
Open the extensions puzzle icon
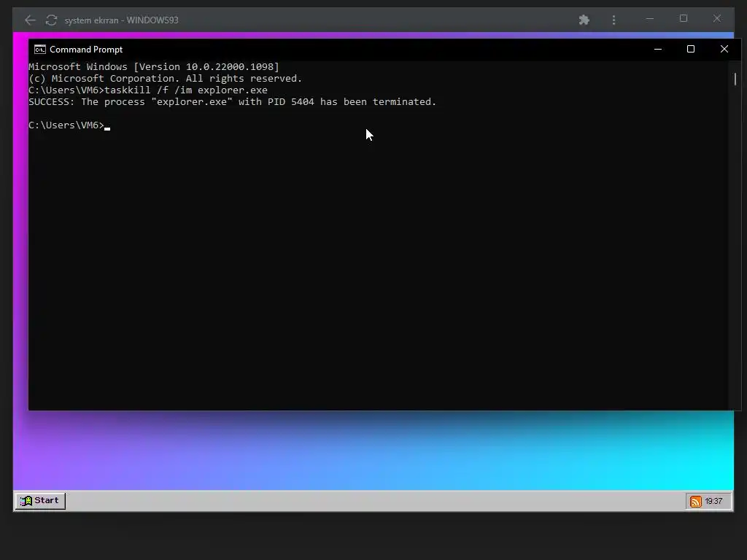pyautogui.click(x=584, y=20)
